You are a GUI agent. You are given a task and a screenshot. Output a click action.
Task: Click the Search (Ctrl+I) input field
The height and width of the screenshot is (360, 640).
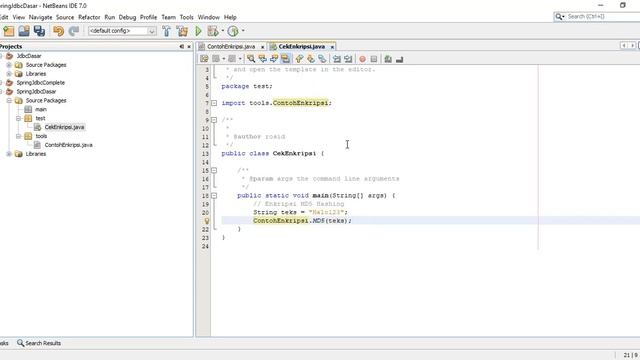(603, 17)
